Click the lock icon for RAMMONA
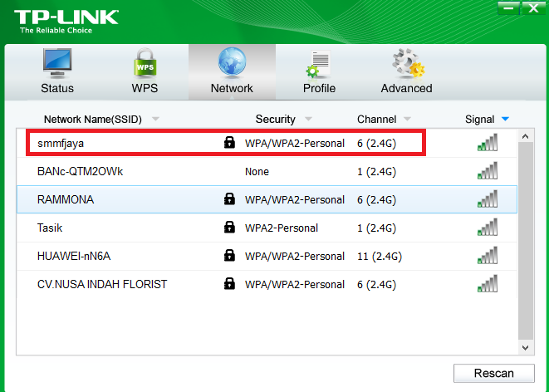Viewport: 549px width, 392px height. 229,198
